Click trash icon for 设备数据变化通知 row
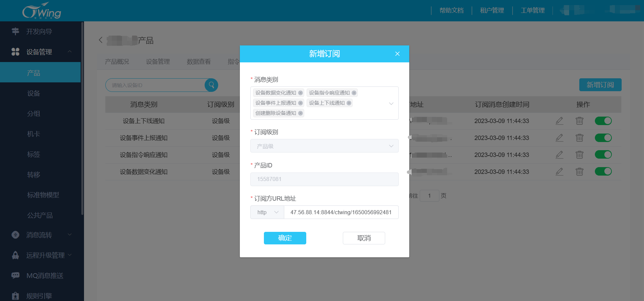Screen dimensions: 644x301 tap(579, 172)
